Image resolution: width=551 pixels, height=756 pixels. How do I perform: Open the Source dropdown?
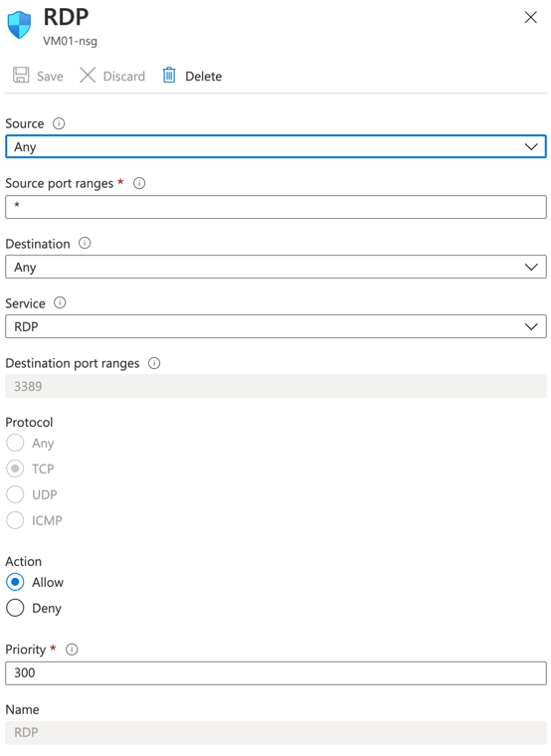click(275, 146)
